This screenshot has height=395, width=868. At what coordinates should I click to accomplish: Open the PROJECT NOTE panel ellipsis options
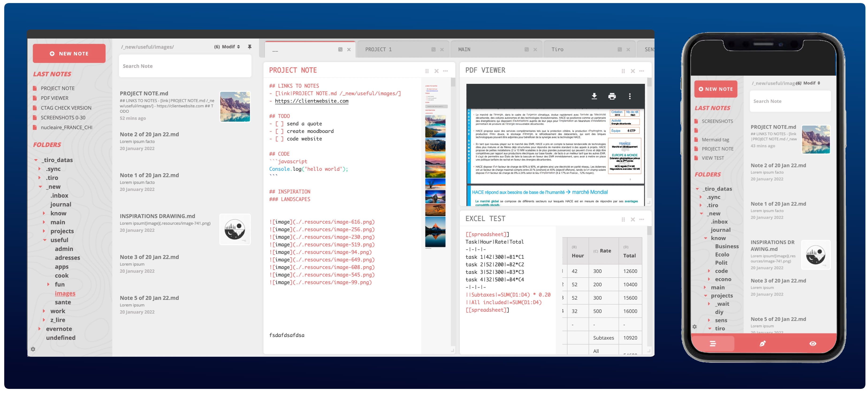point(445,71)
